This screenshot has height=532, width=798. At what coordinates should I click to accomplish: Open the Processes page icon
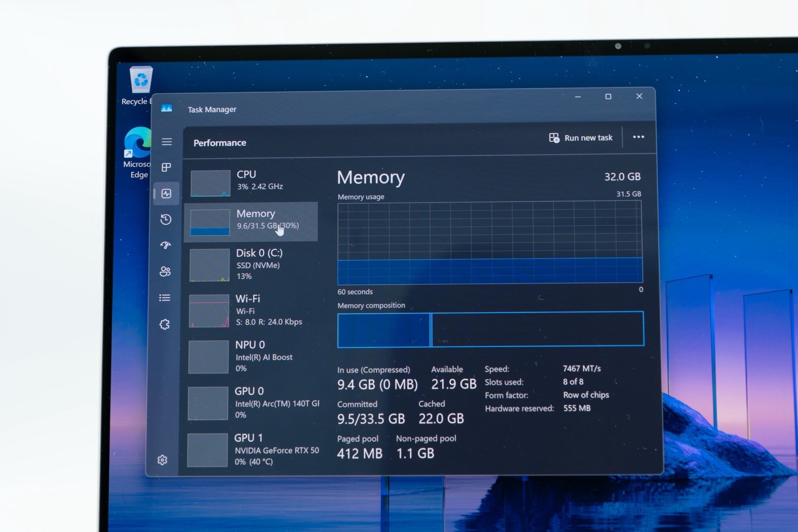(x=167, y=167)
